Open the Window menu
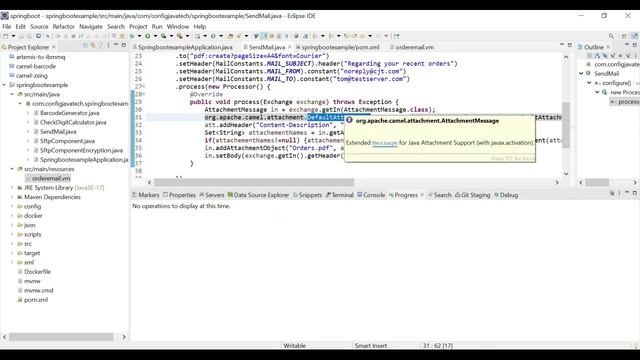 tap(178, 27)
